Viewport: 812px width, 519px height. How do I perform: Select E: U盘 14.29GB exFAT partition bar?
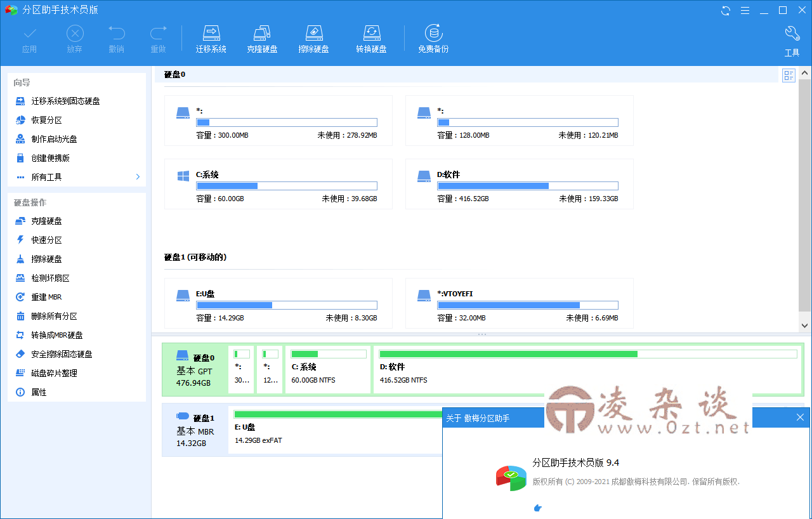click(336, 430)
